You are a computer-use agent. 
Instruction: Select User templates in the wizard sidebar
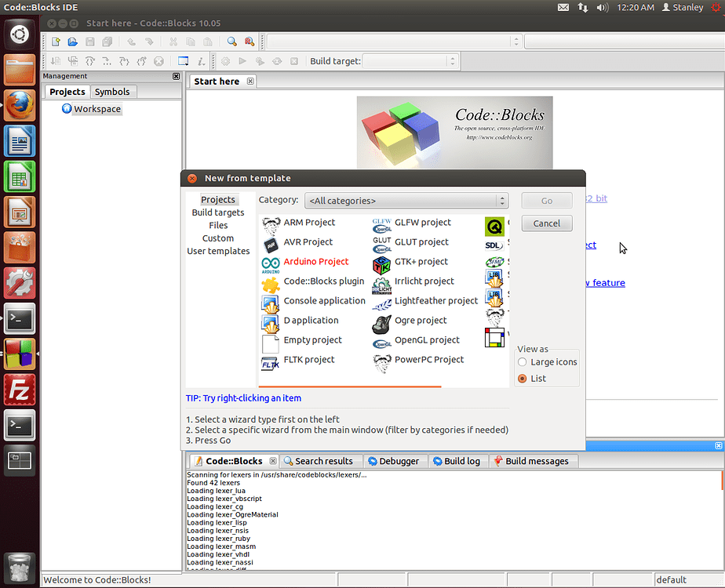pyautogui.click(x=217, y=251)
